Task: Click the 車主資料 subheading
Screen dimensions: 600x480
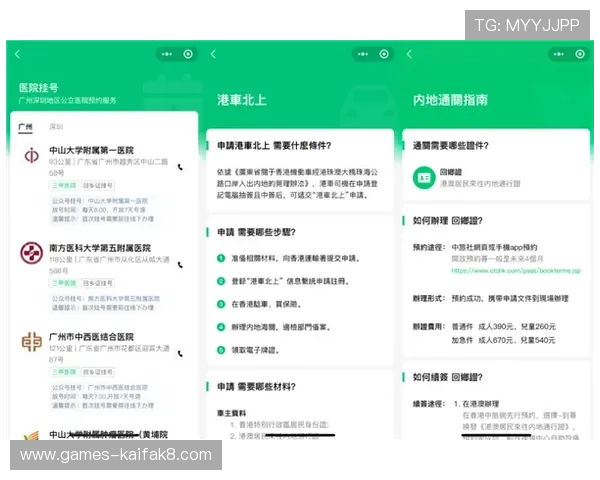Action: pos(232,413)
